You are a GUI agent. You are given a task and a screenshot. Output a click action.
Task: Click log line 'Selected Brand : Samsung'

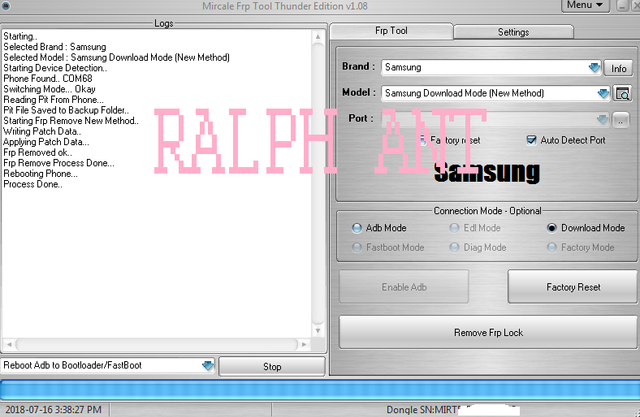[x=55, y=47]
